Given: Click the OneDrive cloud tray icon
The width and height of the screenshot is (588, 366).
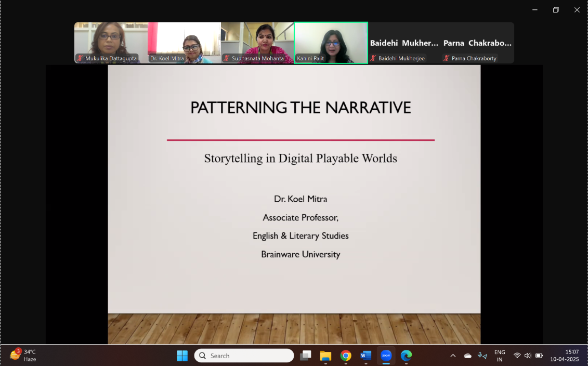Looking at the screenshot, I should pos(467,356).
